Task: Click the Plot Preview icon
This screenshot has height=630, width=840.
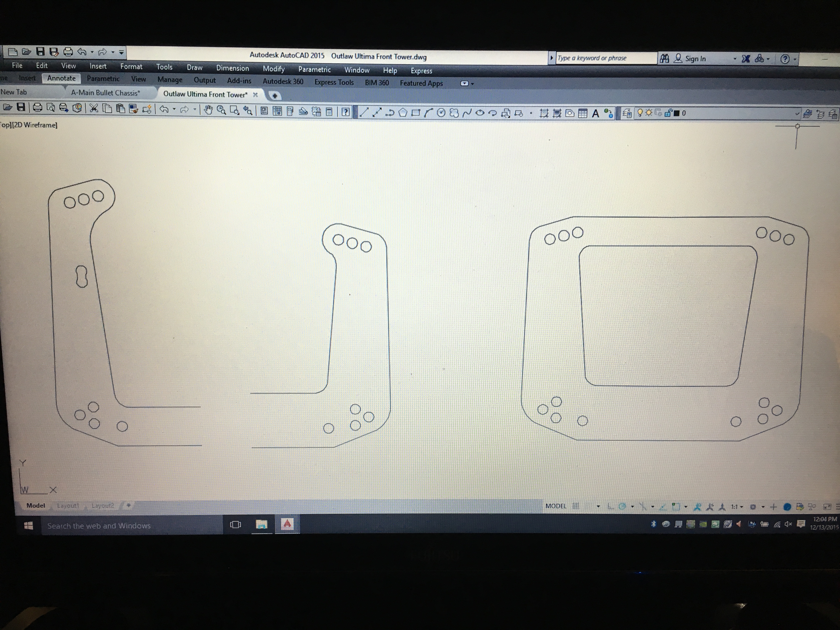Action: 50,108
